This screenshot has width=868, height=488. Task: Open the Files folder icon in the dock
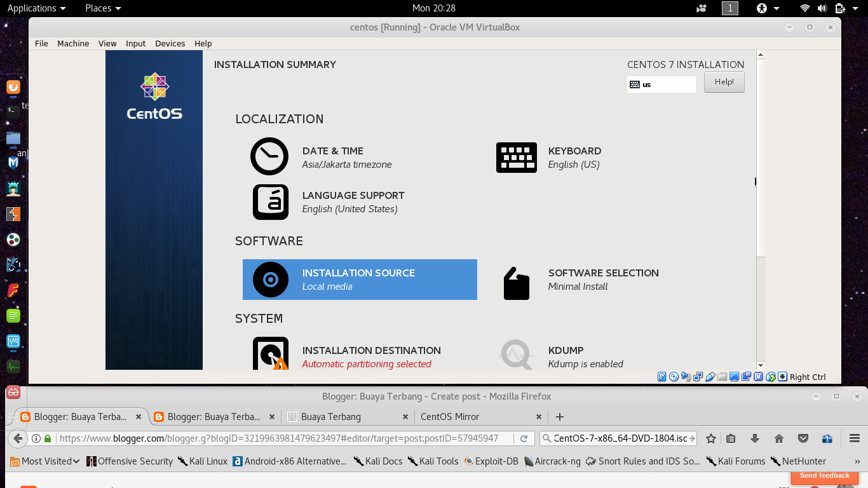pos(13,138)
